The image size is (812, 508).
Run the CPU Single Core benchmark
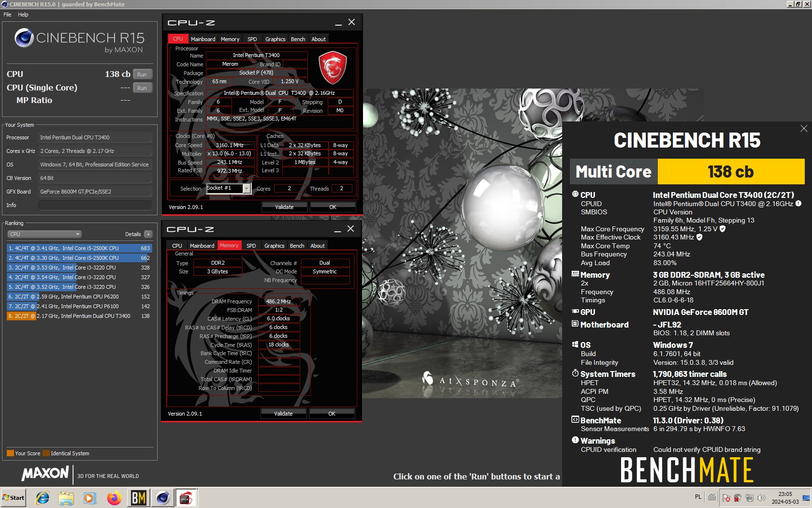142,88
